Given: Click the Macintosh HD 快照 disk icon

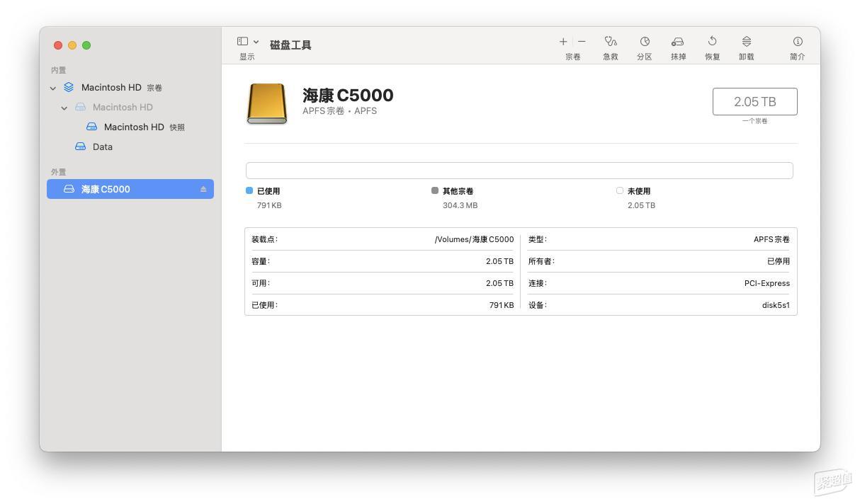Looking at the screenshot, I should coord(91,127).
